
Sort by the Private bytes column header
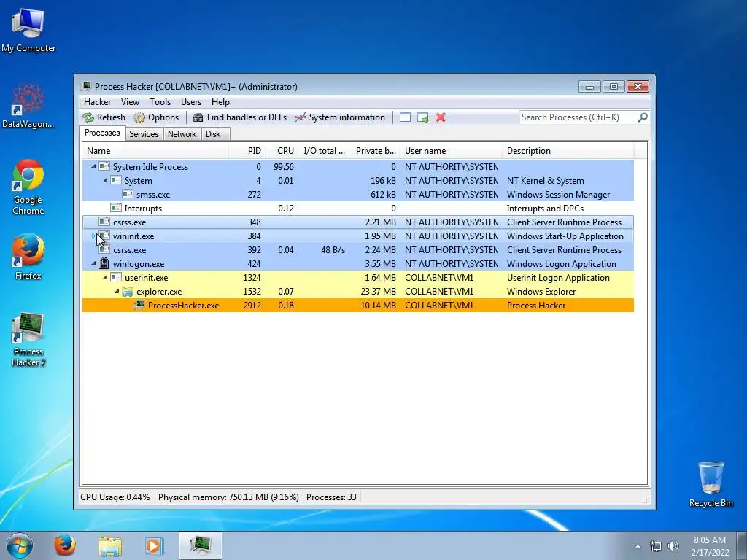point(375,150)
